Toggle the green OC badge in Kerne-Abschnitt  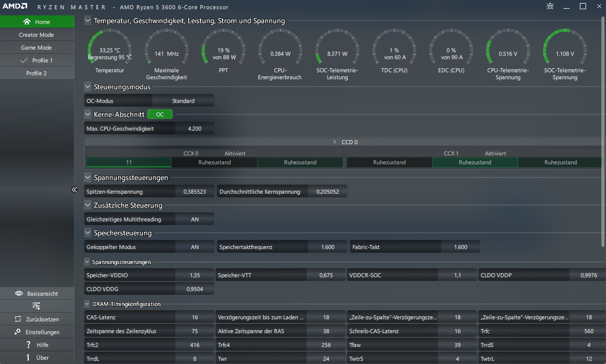click(x=159, y=114)
